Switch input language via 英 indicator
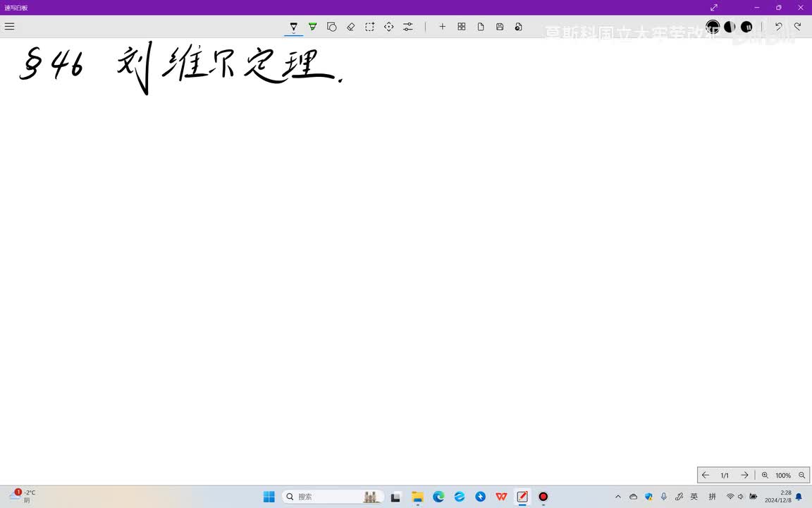Screen dimensions: 812x508 694,497
